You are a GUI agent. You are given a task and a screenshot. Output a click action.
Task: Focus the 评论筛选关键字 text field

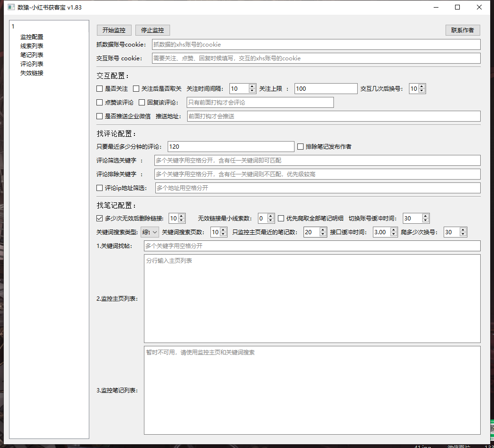317,161
